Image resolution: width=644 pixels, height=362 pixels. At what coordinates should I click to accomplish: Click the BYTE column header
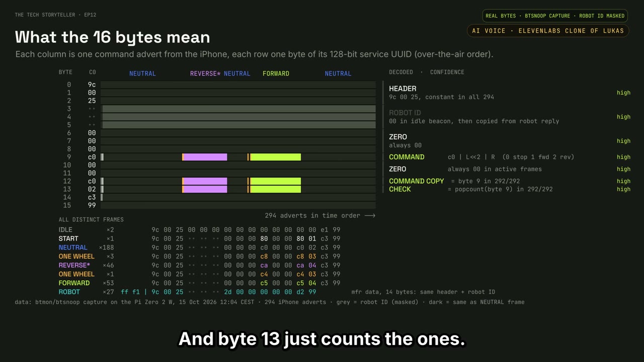(65, 72)
